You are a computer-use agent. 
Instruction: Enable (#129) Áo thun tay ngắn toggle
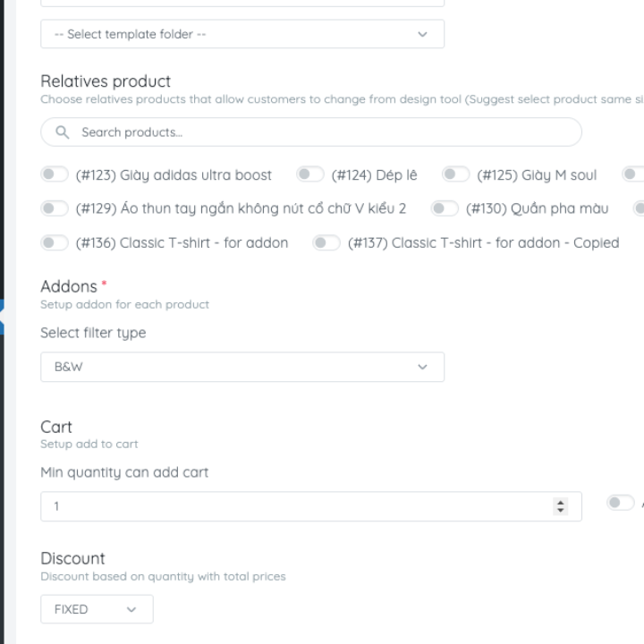(55, 208)
